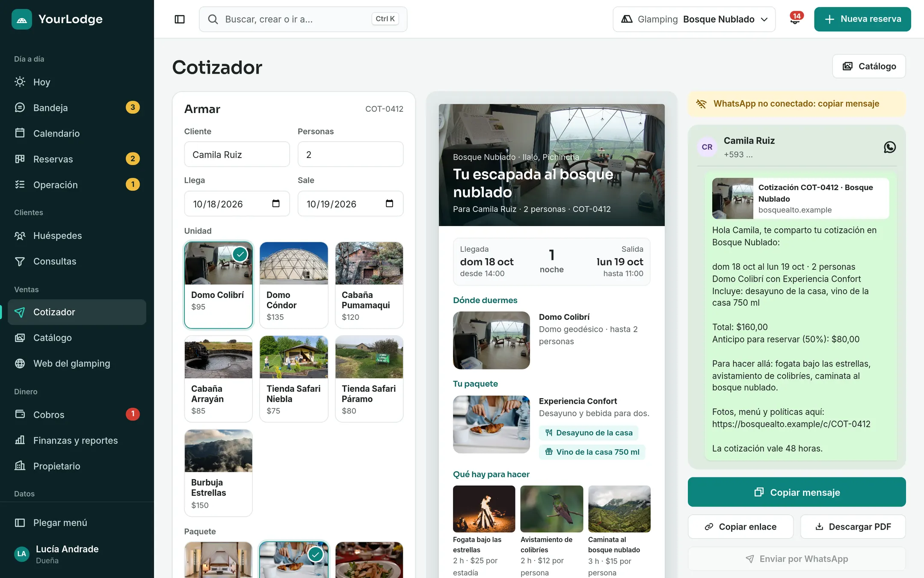Open Finanzas y reportes
Screen dimensions: 924x578
pyautogui.click(x=77, y=440)
